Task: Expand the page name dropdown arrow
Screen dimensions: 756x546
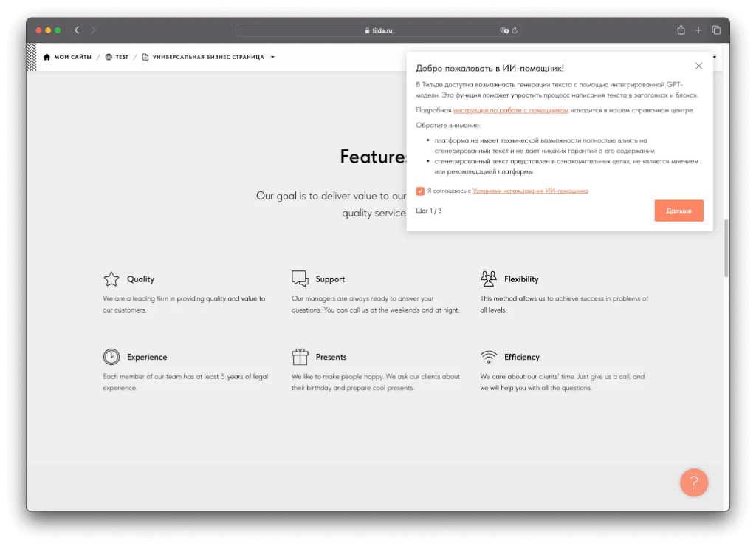Action: [272, 57]
